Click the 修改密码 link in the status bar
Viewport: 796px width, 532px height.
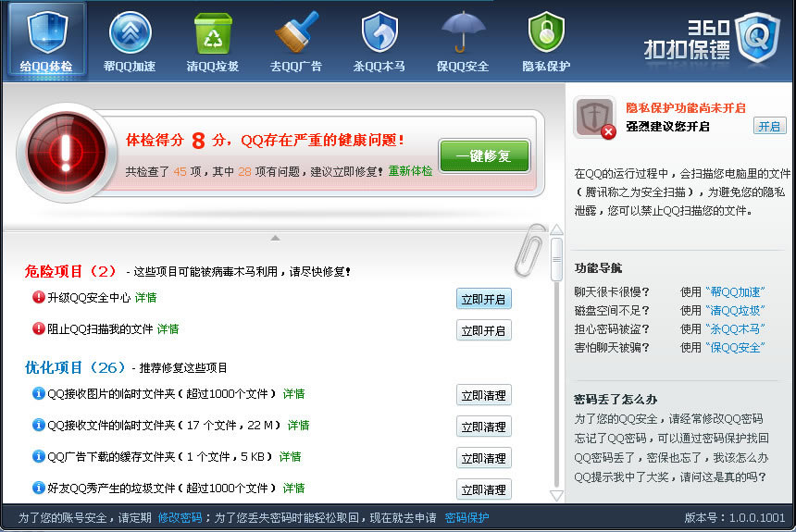tap(180, 518)
